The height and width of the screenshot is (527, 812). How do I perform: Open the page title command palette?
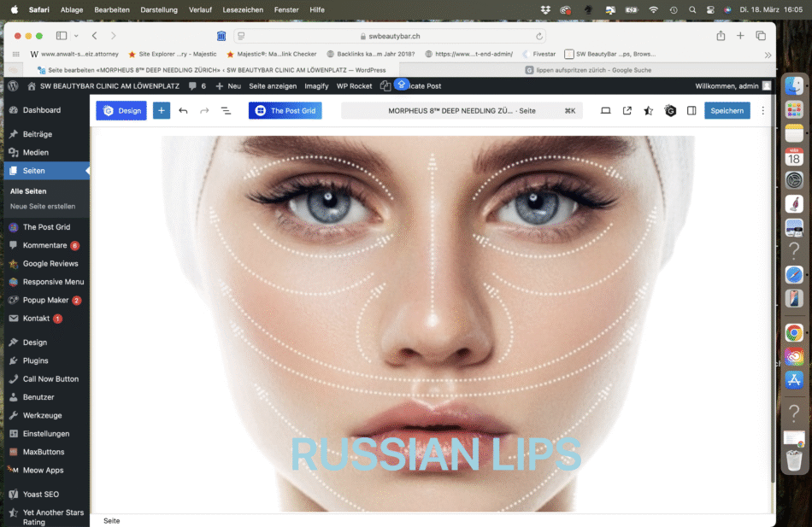click(x=462, y=111)
